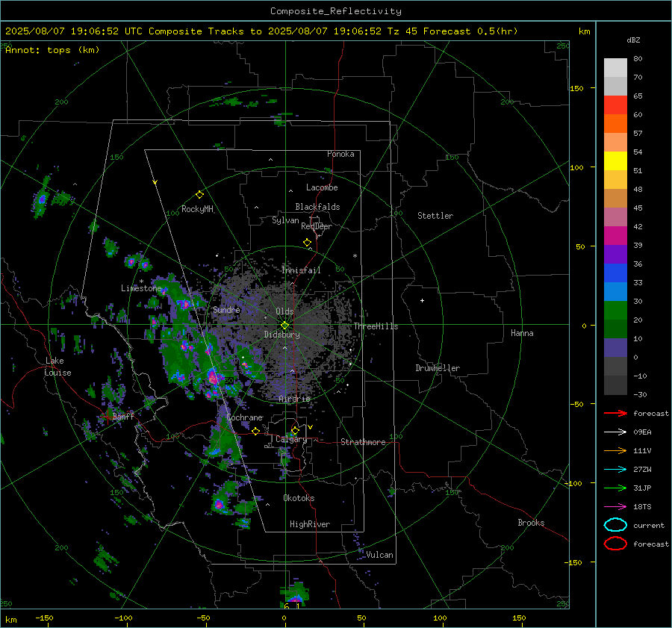Click the Drumheller label on the map

click(438, 368)
